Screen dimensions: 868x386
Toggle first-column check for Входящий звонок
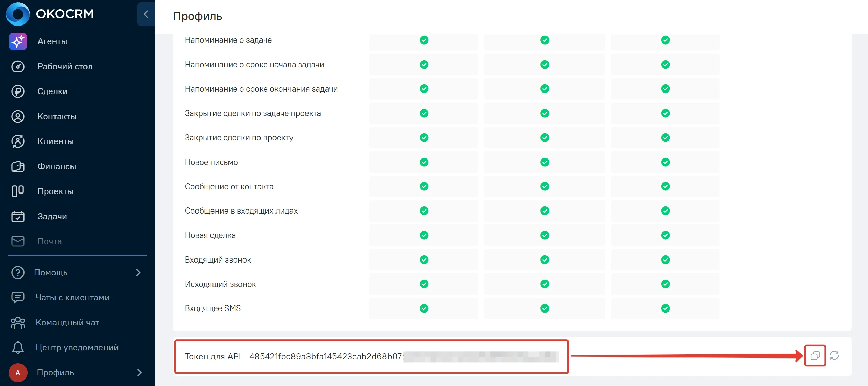424,260
